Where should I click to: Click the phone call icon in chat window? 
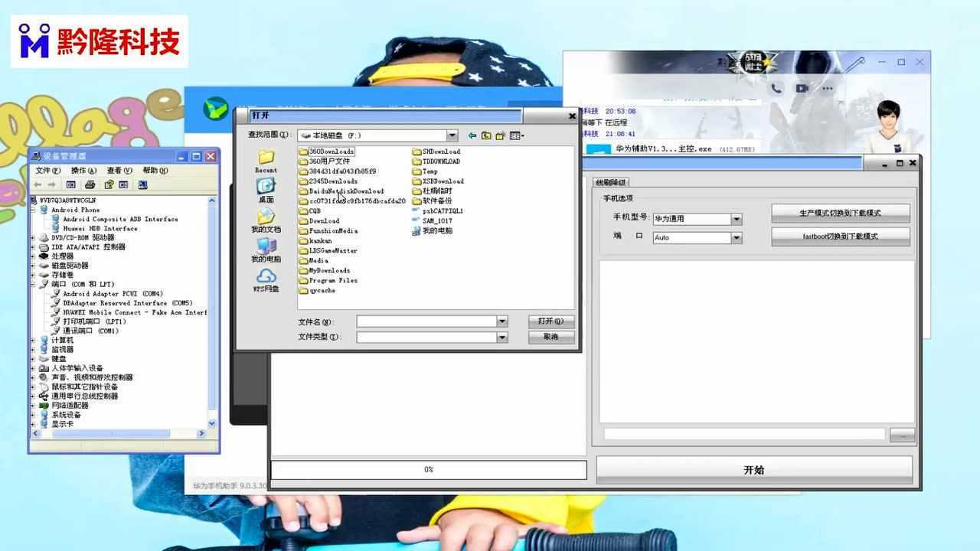[776, 89]
